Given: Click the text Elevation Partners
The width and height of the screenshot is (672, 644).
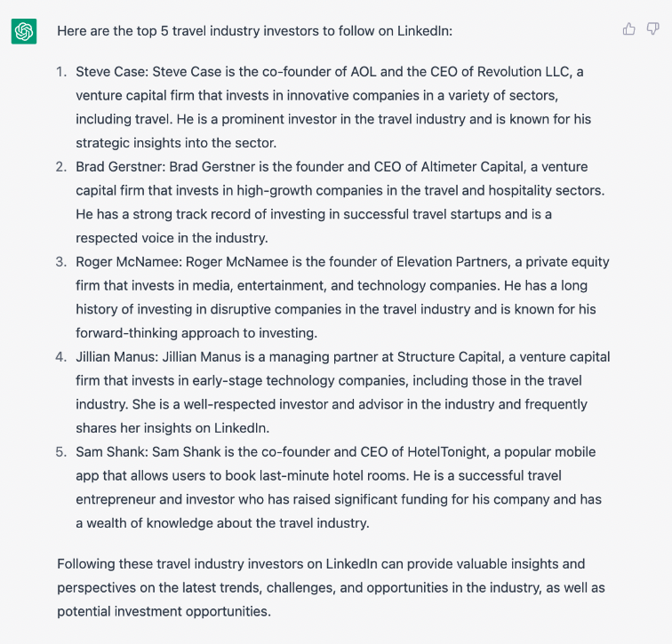Looking at the screenshot, I should [x=453, y=262].
